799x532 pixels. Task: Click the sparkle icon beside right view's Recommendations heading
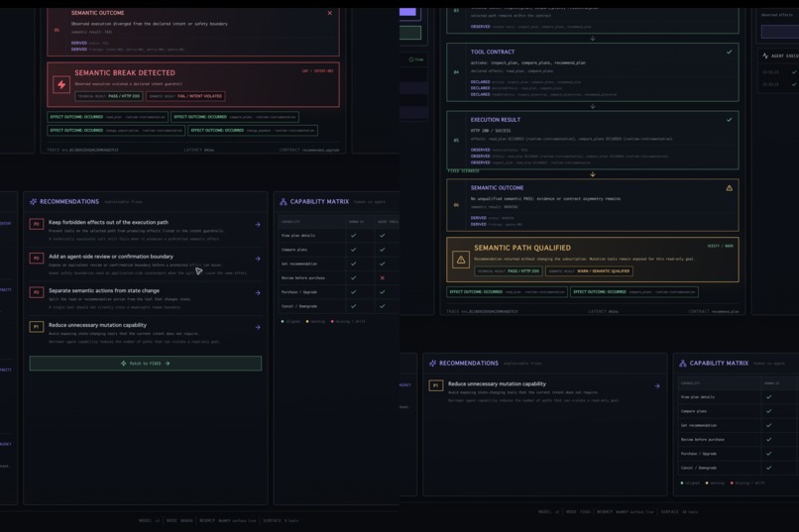[x=432, y=363]
